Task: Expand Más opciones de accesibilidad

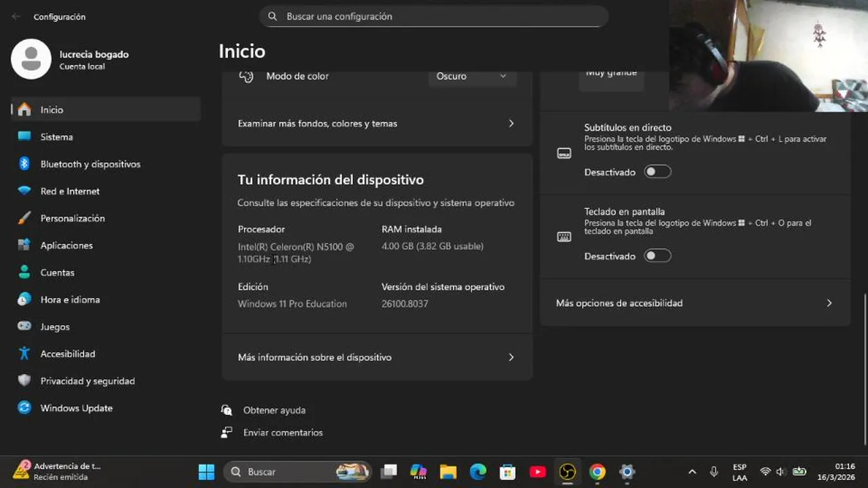Action: click(x=695, y=303)
